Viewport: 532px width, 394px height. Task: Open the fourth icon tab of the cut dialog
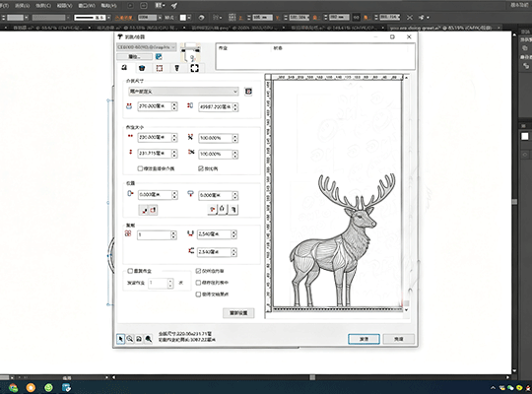[176, 68]
